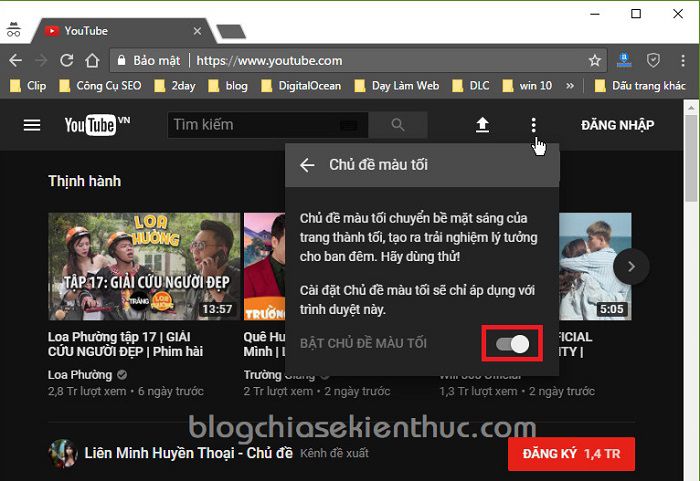Open the YouTube three-dot settings menu
This screenshot has height=481, width=700.
point(533,125)
